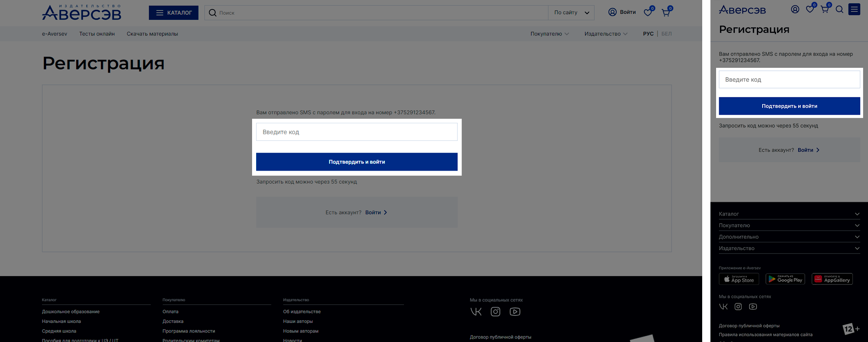Click the desktop shopping cart icon
This screenshot has height=342, width=868.
666,13
